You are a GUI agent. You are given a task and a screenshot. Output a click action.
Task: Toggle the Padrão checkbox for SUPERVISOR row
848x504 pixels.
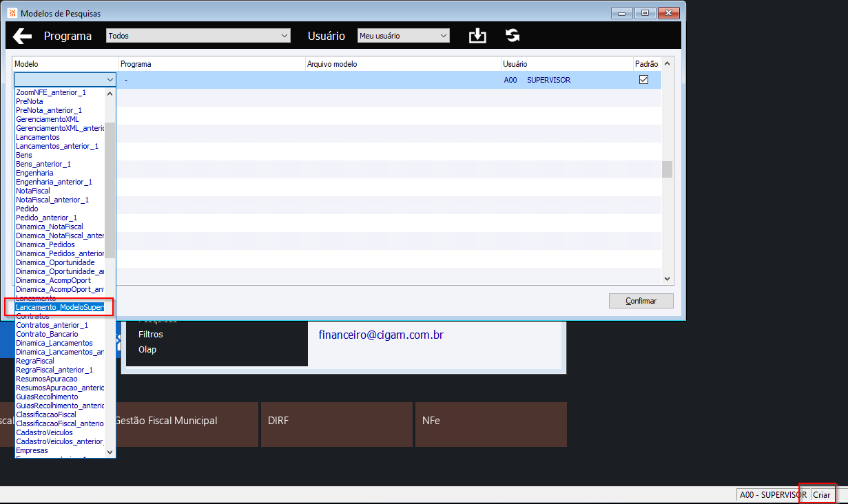click(x=644, y=80)
